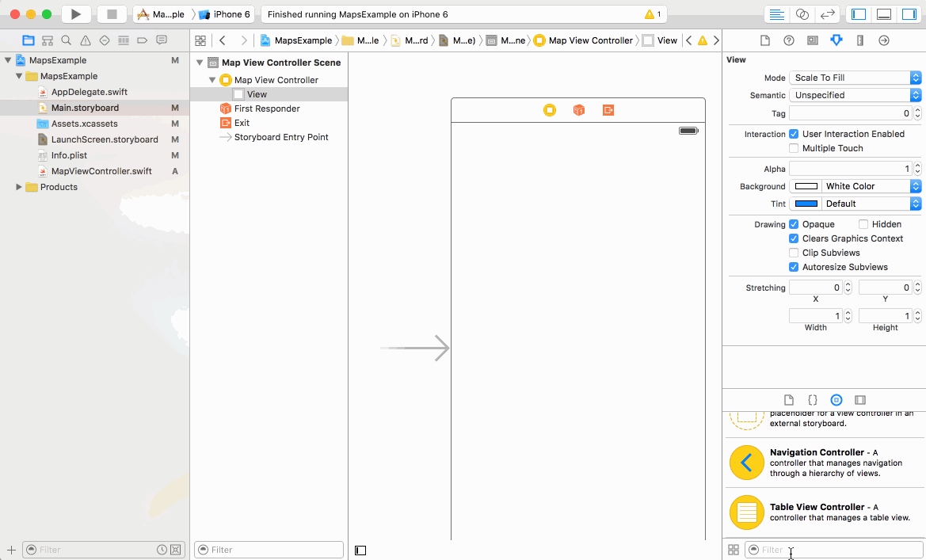Go back in editor history
The image size is (926, 560).
click(223, 40)
